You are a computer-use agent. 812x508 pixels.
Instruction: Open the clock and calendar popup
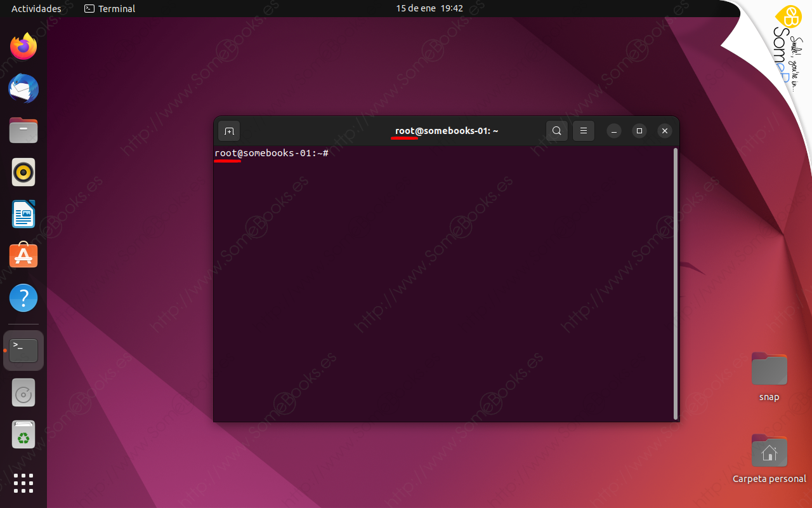tap(429, 8)
